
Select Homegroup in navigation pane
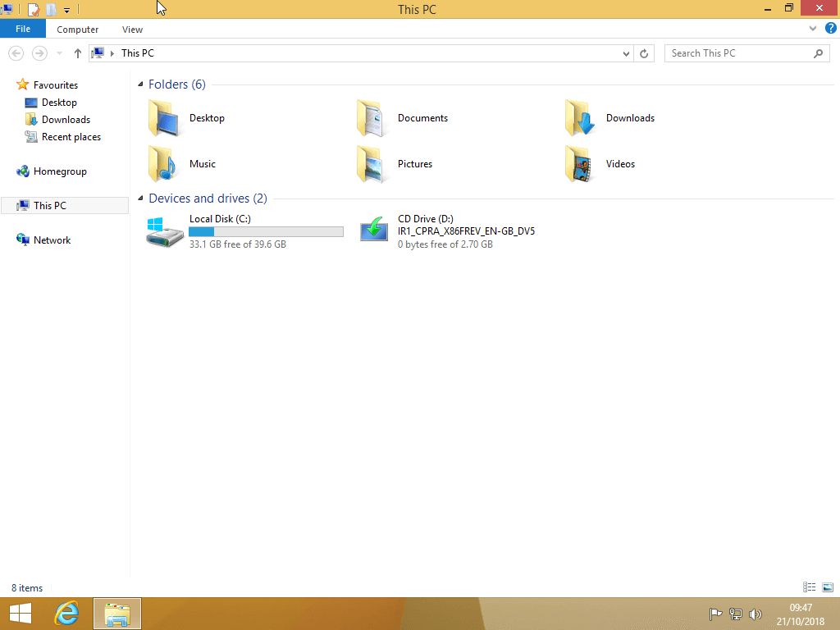60,171
